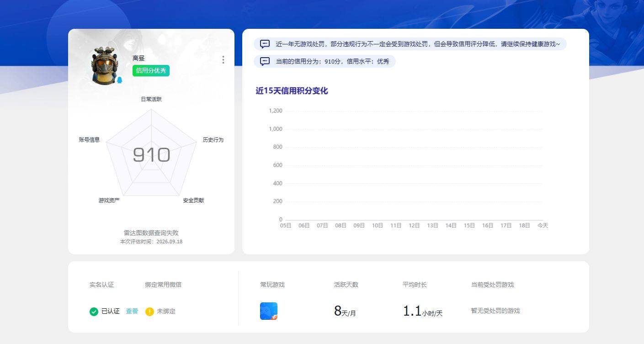Click the 1.1小时/天 average duration value
Image resolution: width=644 pixels, height=344 pixels.
(423, 311)
